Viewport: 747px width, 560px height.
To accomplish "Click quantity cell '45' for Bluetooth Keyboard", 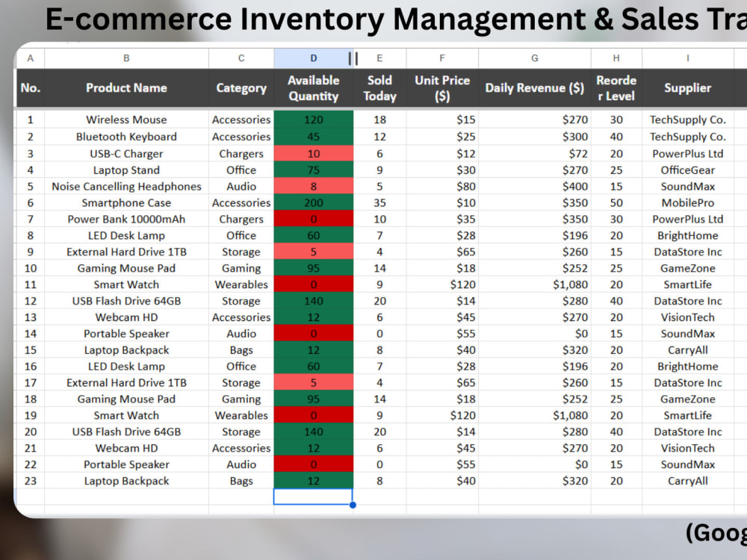I will [x=314, y=137].
